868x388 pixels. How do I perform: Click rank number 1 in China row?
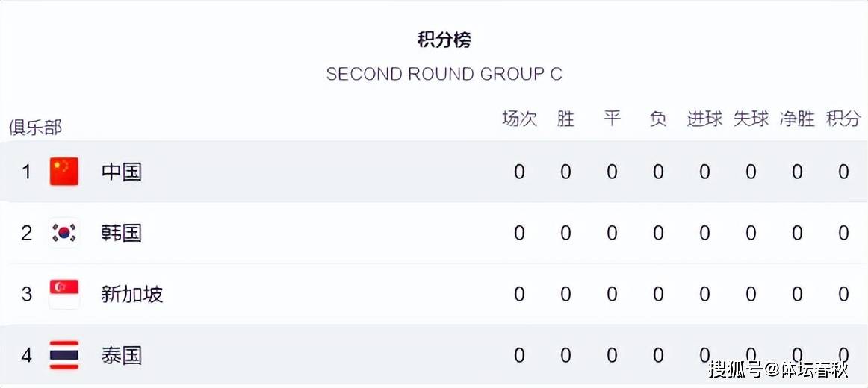coord(27,172)
